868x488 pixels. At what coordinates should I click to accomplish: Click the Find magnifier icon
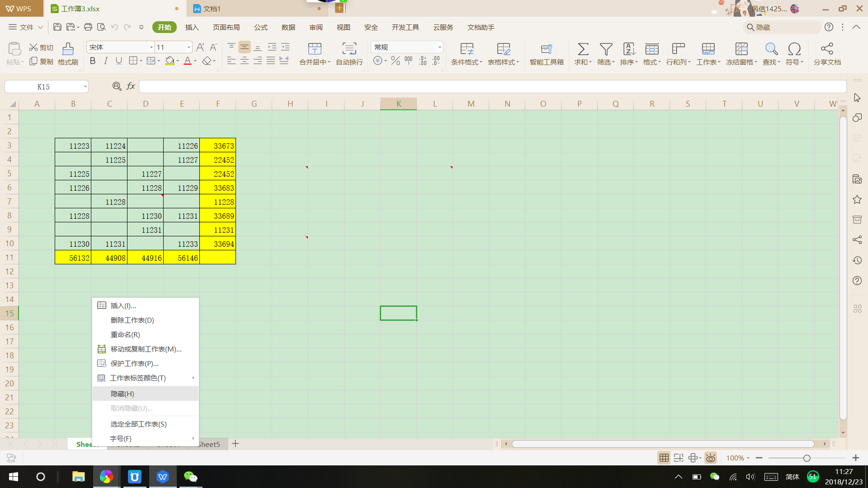tap(771, 49)
